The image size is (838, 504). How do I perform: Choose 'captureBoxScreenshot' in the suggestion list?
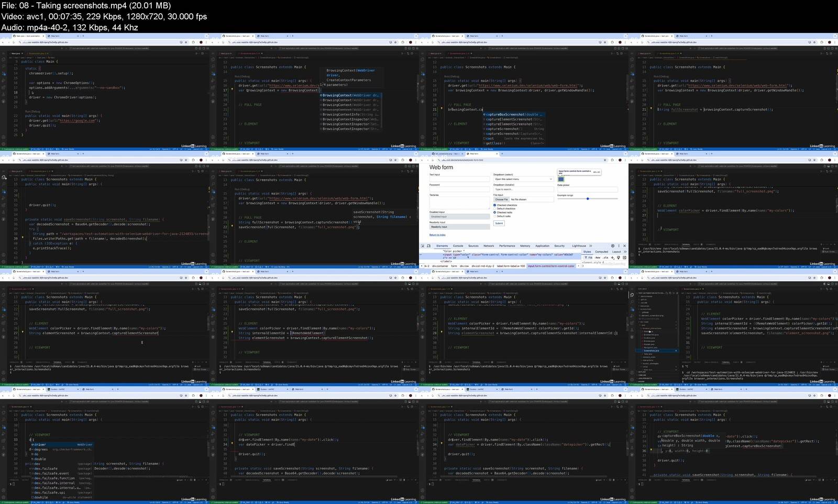pos(513,114)
